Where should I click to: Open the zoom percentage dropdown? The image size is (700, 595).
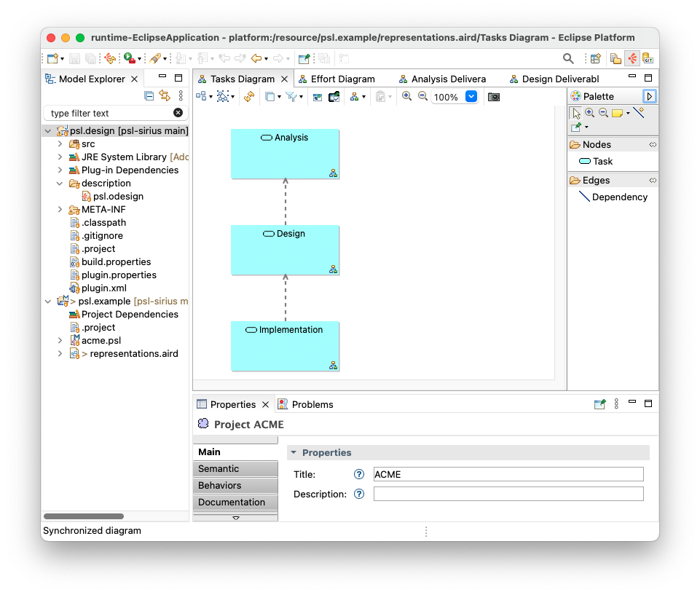coord(471,96)
